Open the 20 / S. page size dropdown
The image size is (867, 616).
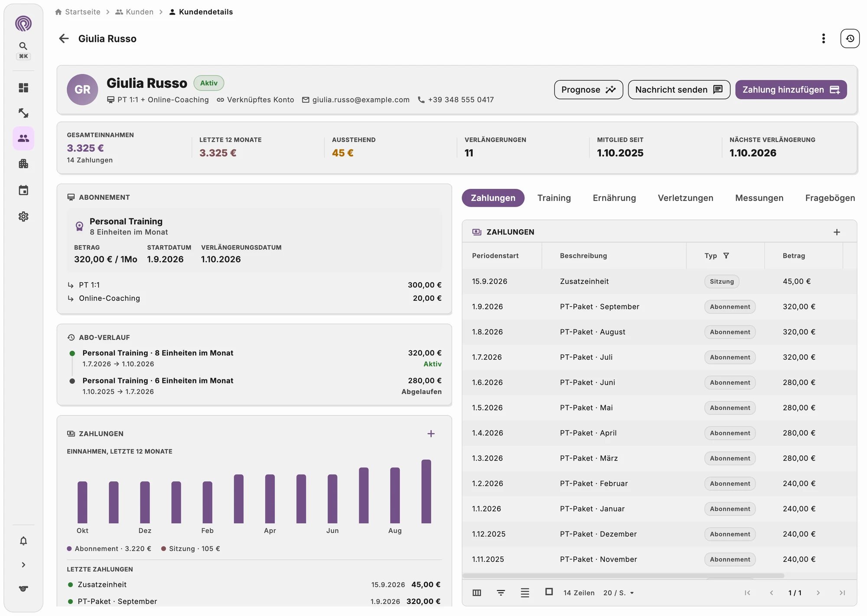[619, 593]
